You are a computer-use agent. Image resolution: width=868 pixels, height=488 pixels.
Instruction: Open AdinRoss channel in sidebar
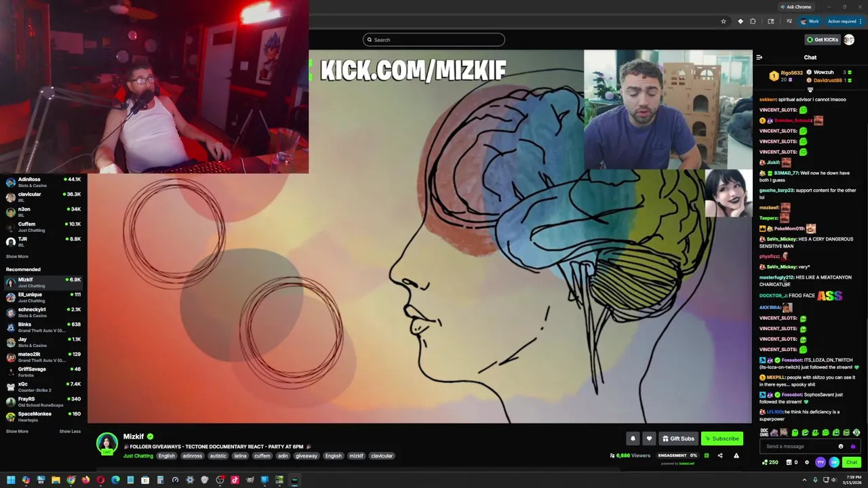point(43,182)
